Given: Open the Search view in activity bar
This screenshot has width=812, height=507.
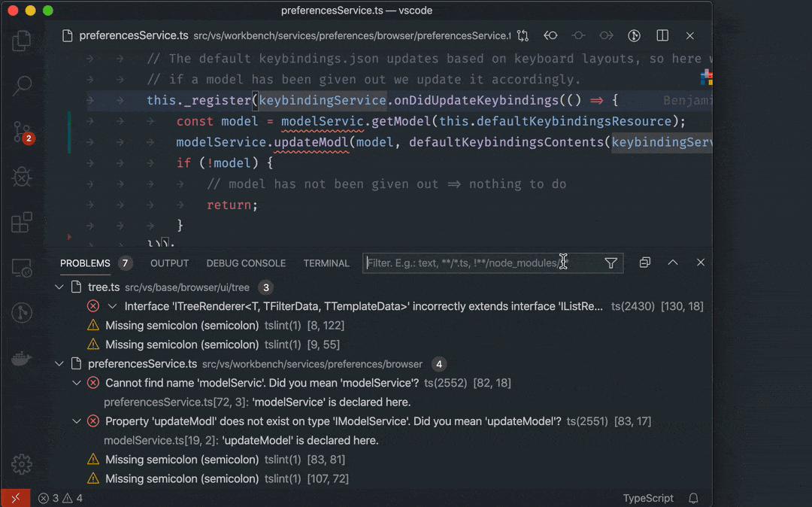Looking at the screenshot, I should click(x=22, y=86).
